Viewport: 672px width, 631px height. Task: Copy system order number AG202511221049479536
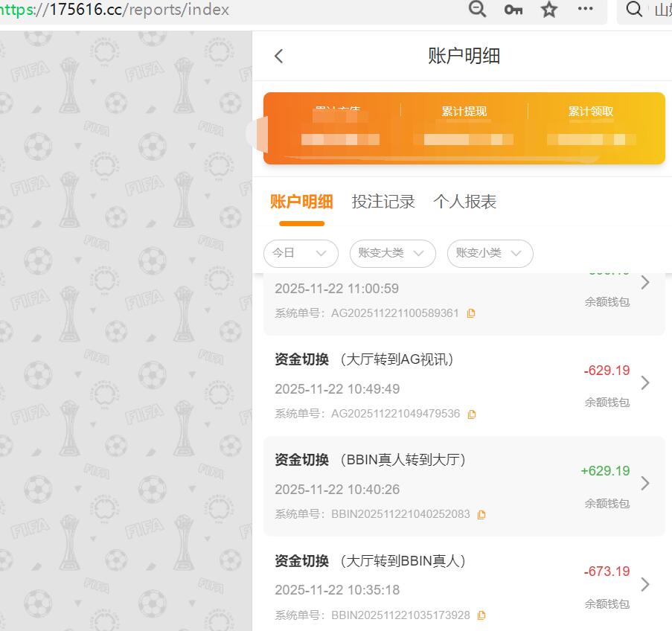click(x=473, y=414)
